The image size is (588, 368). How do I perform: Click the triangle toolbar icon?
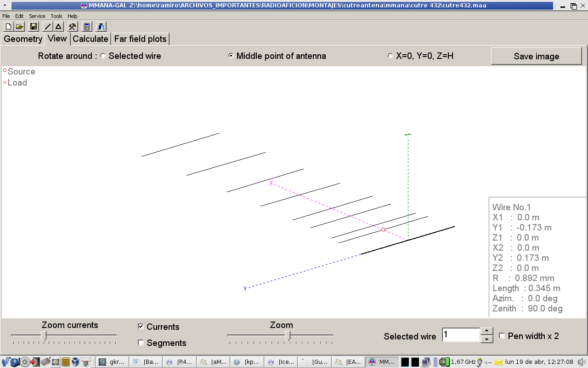(x=58, y=27)
